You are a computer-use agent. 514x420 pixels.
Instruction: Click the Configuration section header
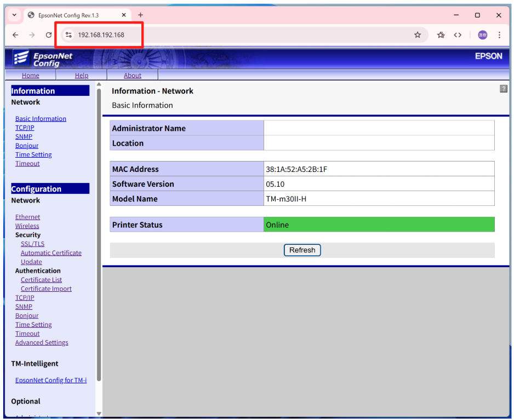coord(50,189)
